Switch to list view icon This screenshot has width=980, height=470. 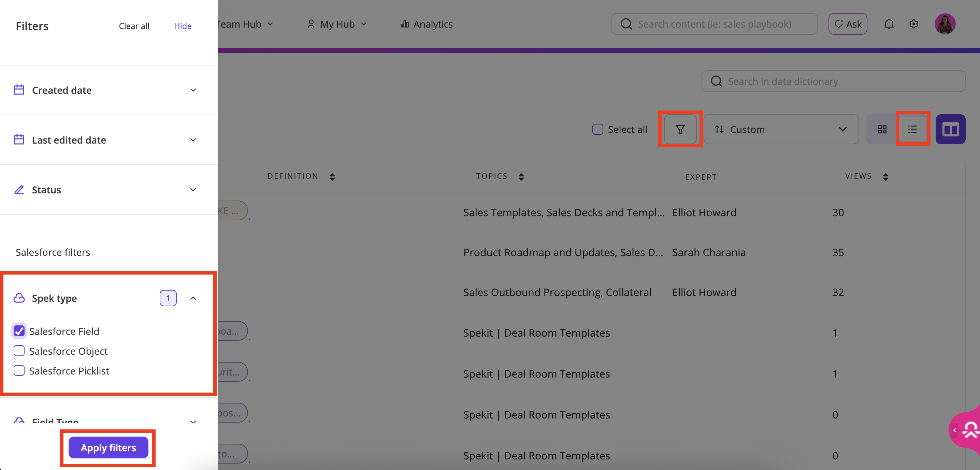[912, 130]
